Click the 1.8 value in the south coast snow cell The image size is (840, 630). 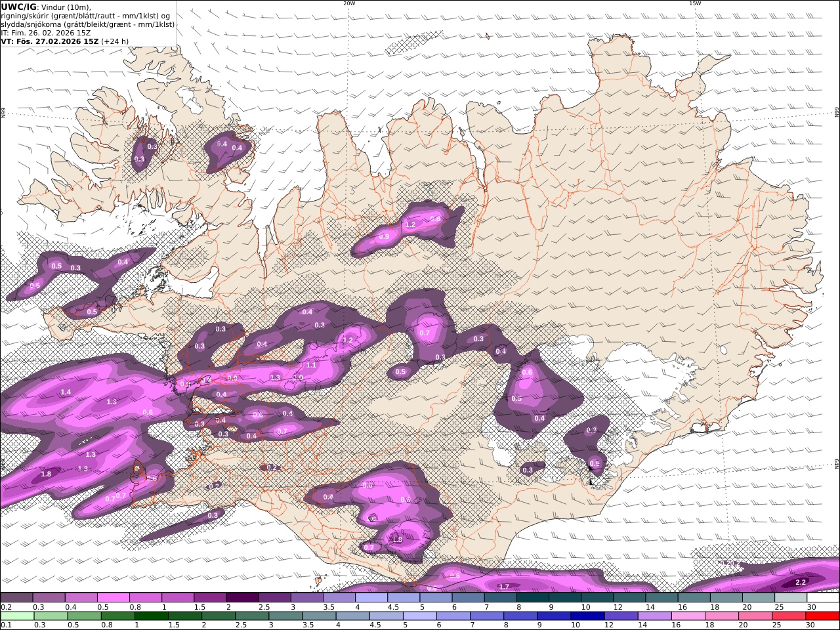(x=396, y=540)
